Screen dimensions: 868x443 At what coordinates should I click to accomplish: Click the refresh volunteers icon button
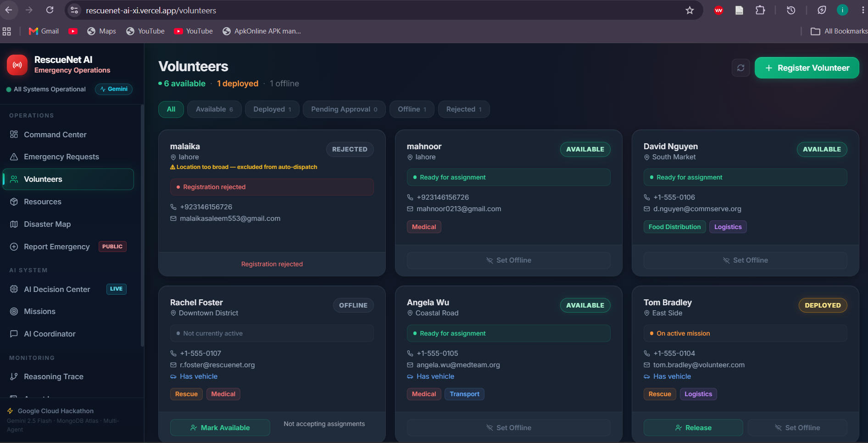pos(740,68)
